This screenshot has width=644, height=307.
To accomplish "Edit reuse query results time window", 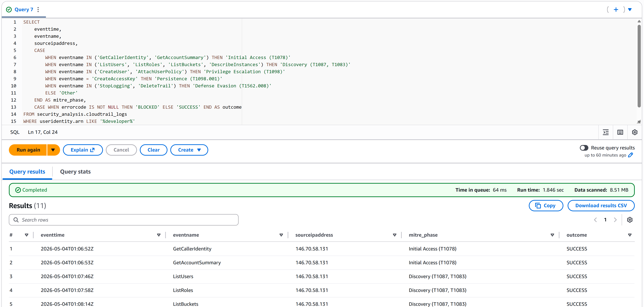I will click(x=631, y=155).
